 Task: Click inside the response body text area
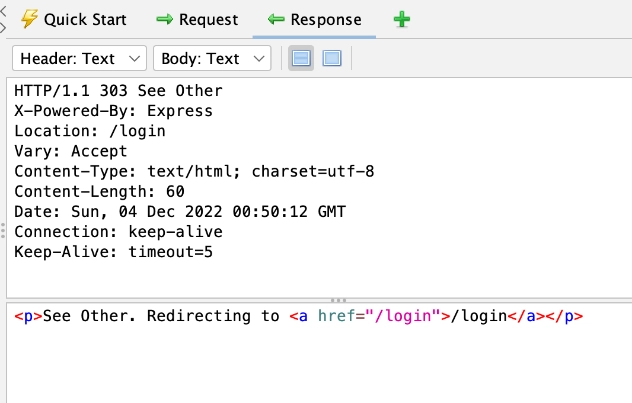[319, 353]
